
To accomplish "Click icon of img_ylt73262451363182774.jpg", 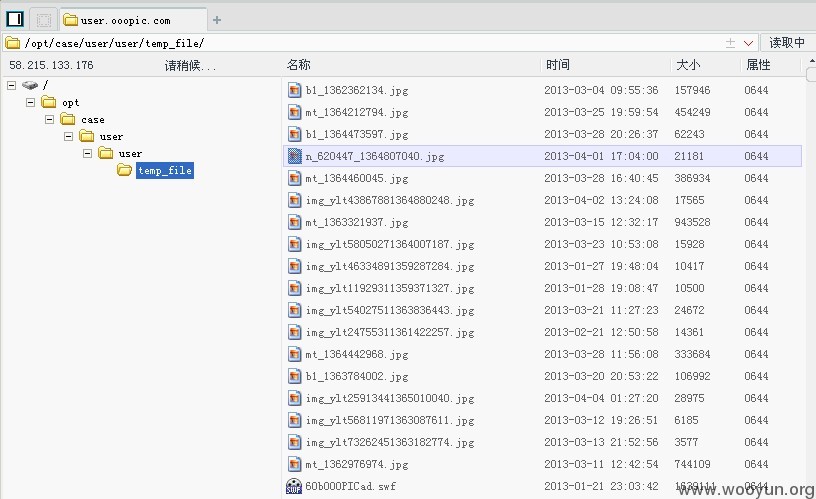I will click(295, 442).
